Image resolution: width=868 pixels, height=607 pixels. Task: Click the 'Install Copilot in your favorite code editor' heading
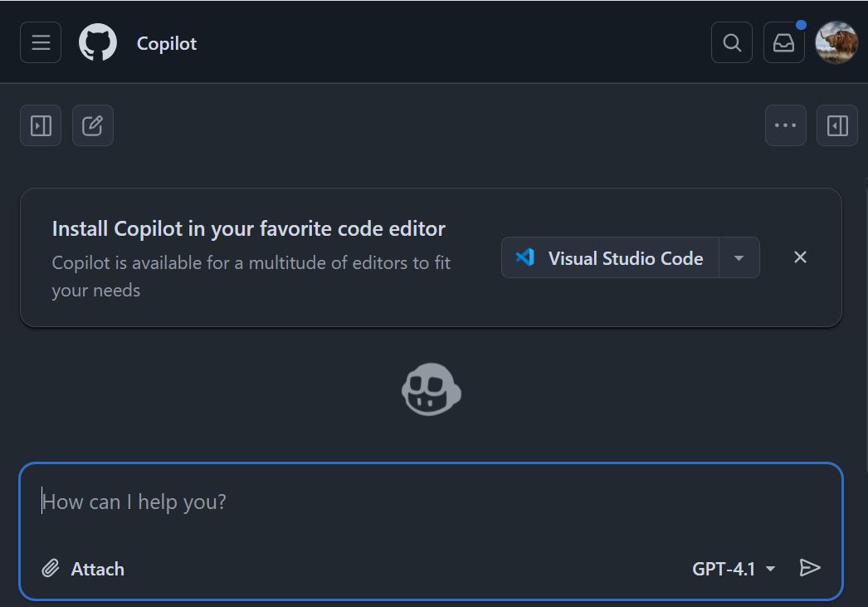tap(249, 228)
